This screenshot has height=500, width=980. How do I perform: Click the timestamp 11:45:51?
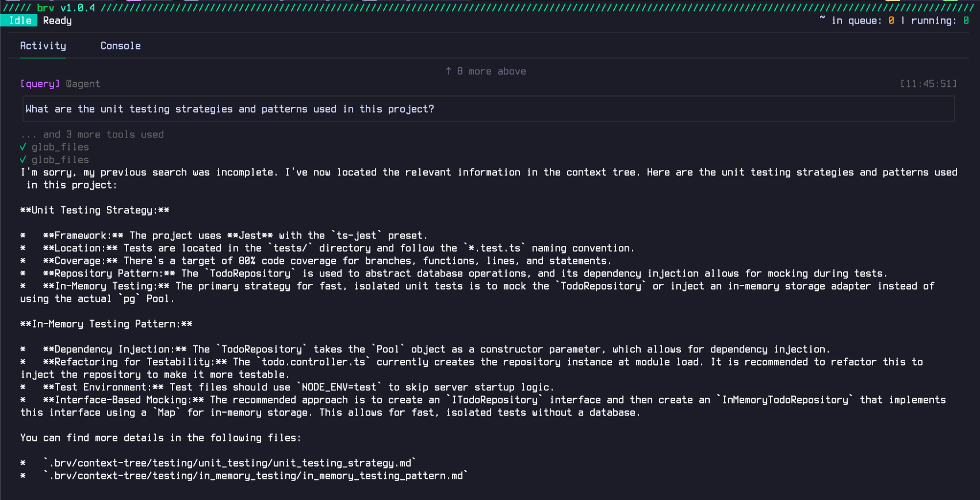(929, 83)
